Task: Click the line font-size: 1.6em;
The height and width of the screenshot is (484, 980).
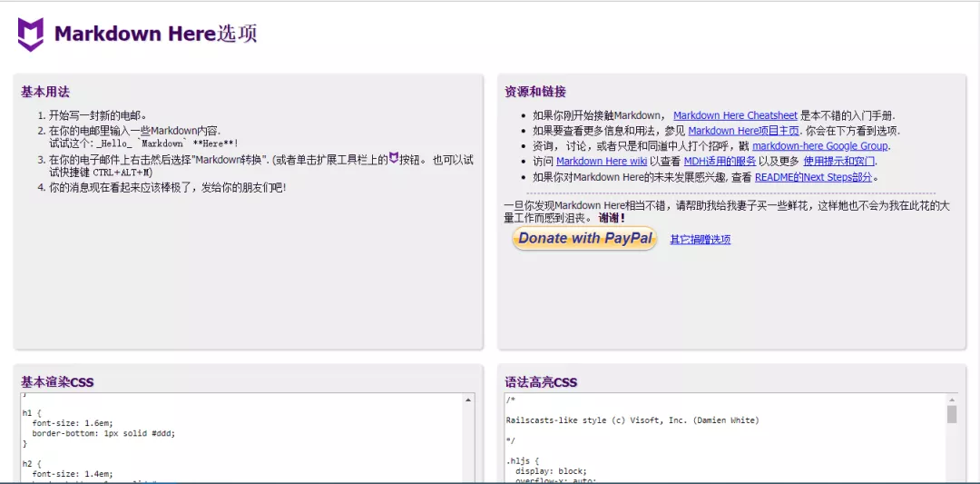Action: click(x=73, y=423)
